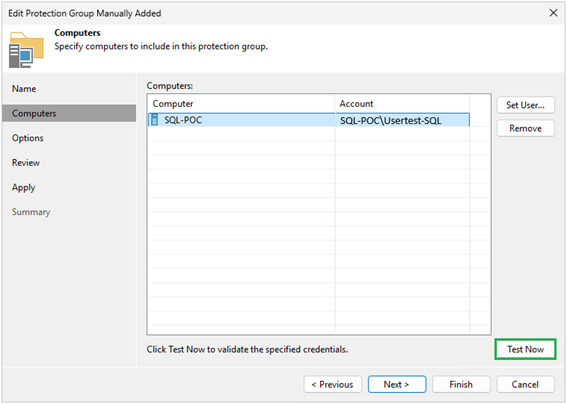Cancel the wizard
This screenshot has height=404, width=567.
coord(525,384)
